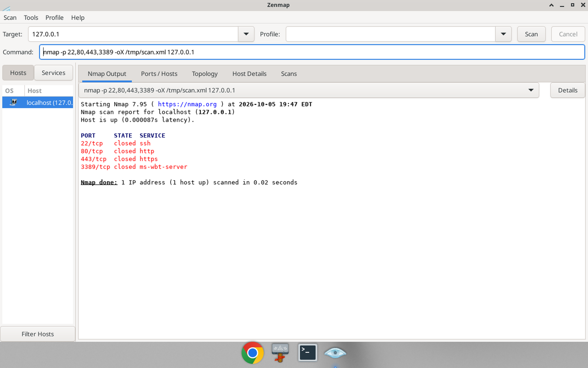The width and height of the screenshot is (588, 368).
Task: Click the 443/tcp closed https line
Action: pyautogui.click(x=119, y=159)
